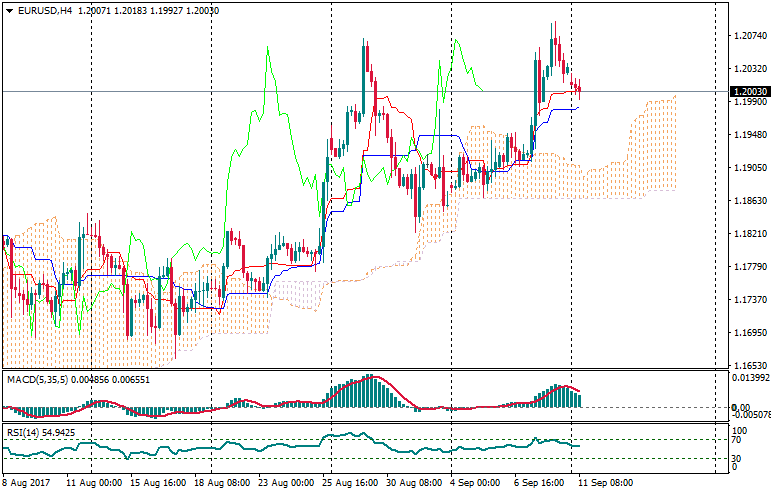Click the 18 Aug 08:00 time label

pos(224,483)
